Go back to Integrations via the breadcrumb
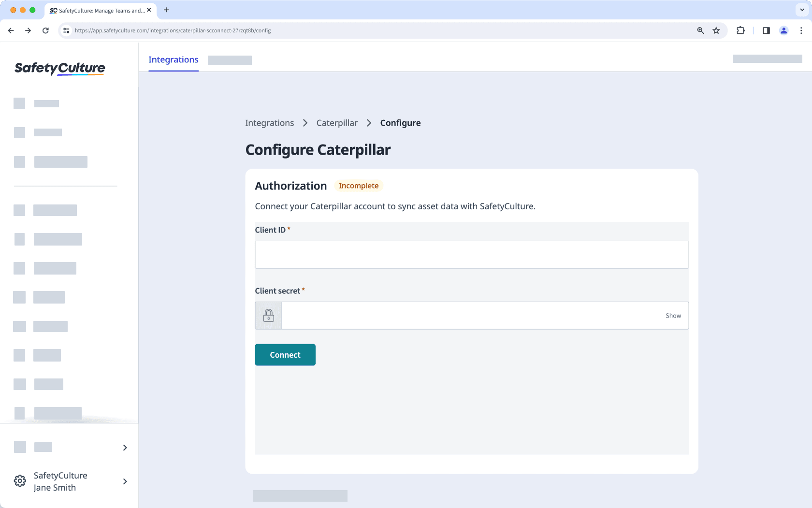Viewport: 812px width, 508px height. tap(269, 123)
